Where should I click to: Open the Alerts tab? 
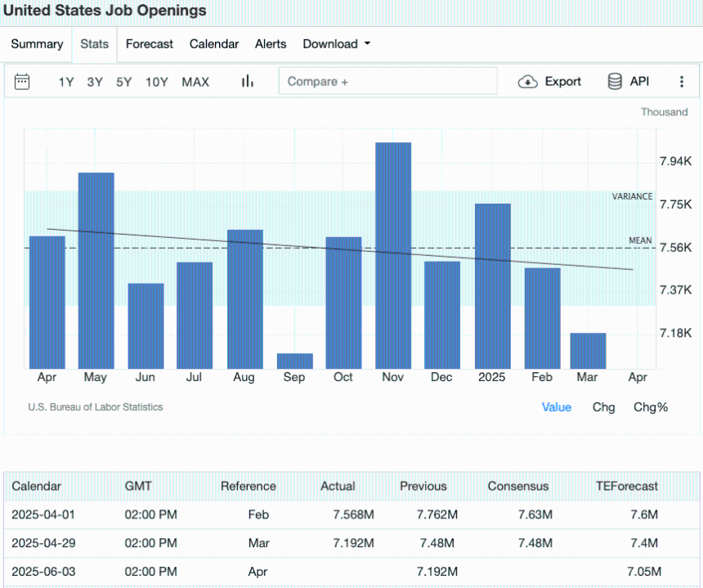pyautogui.click(x=271, y=44)
